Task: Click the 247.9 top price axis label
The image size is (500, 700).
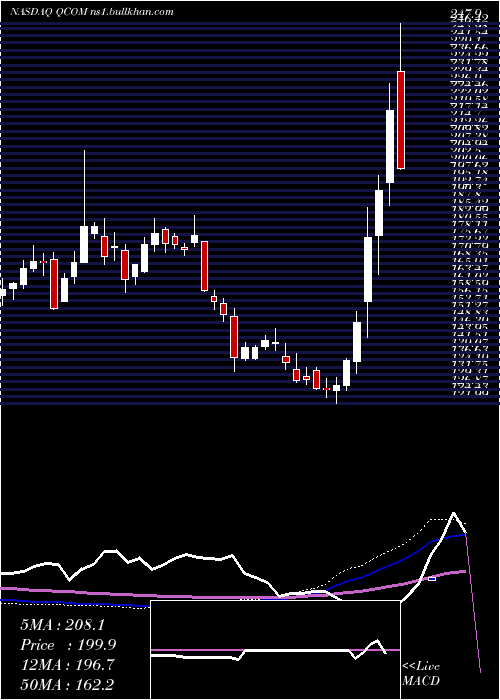Action: [x=465, y=14]
